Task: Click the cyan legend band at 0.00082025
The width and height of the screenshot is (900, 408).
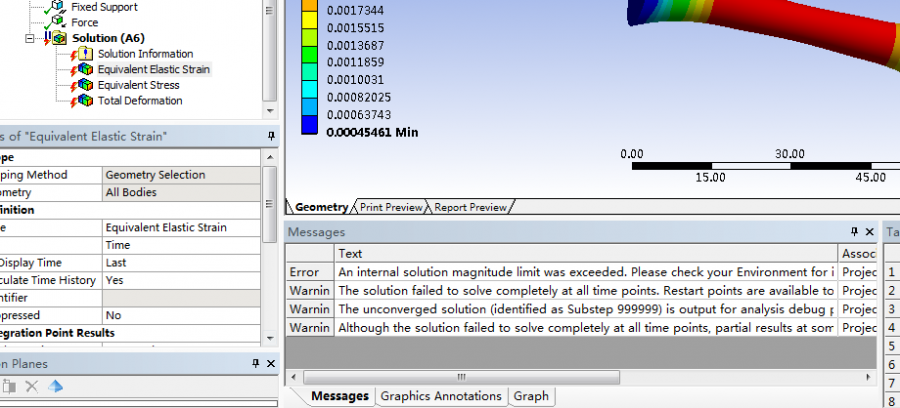Action: point(309,90)
